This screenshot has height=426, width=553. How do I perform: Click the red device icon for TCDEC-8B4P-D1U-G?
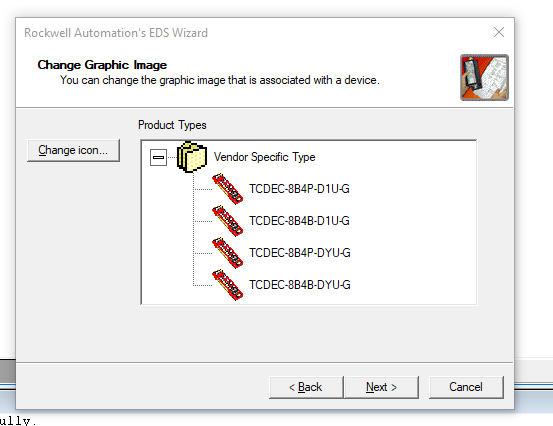pyautogui.click(x=227, y=189)
